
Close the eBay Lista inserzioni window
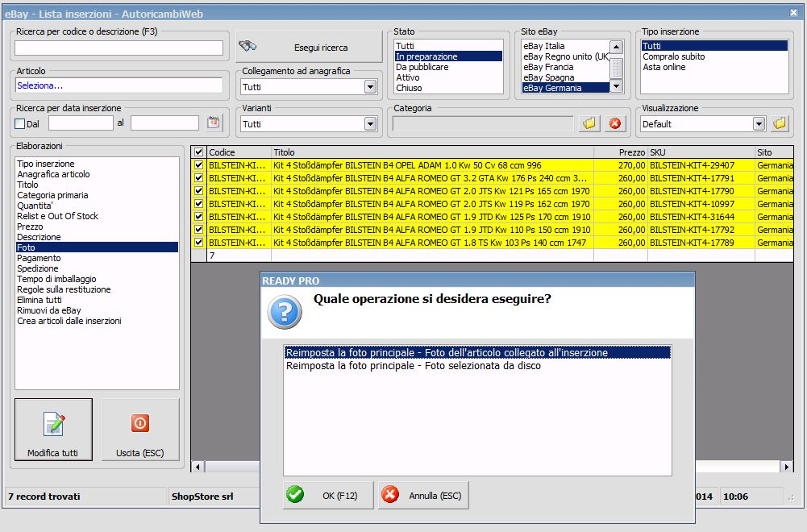tap(793, 13)
